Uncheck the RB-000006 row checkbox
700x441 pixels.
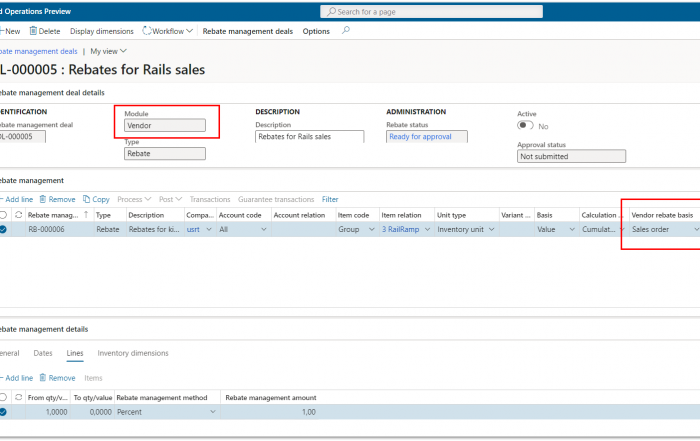coord(3,229)
